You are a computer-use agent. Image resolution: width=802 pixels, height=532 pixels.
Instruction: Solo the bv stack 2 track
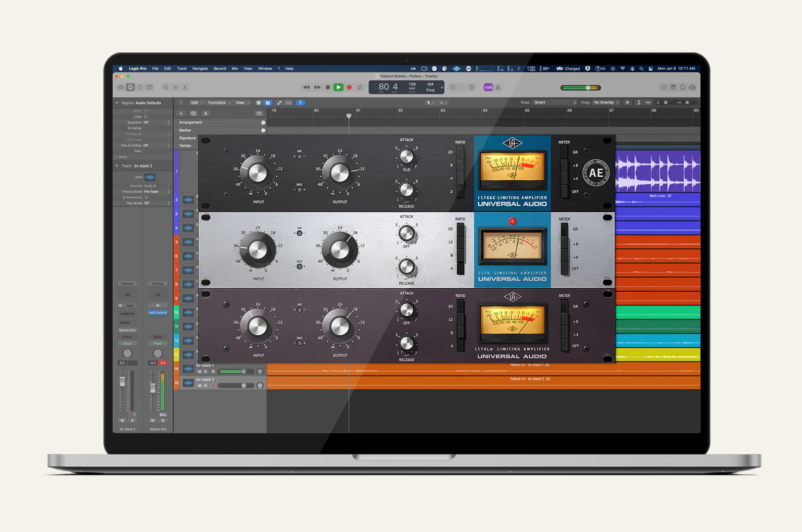tap(206, 386)
